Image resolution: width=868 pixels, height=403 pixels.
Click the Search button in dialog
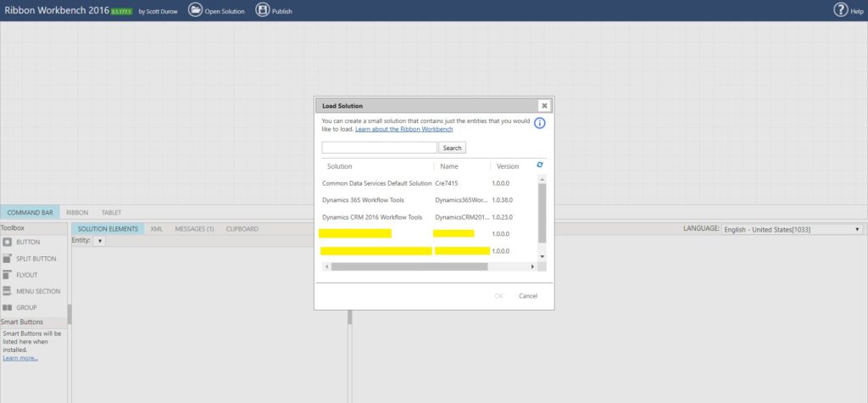453,148
